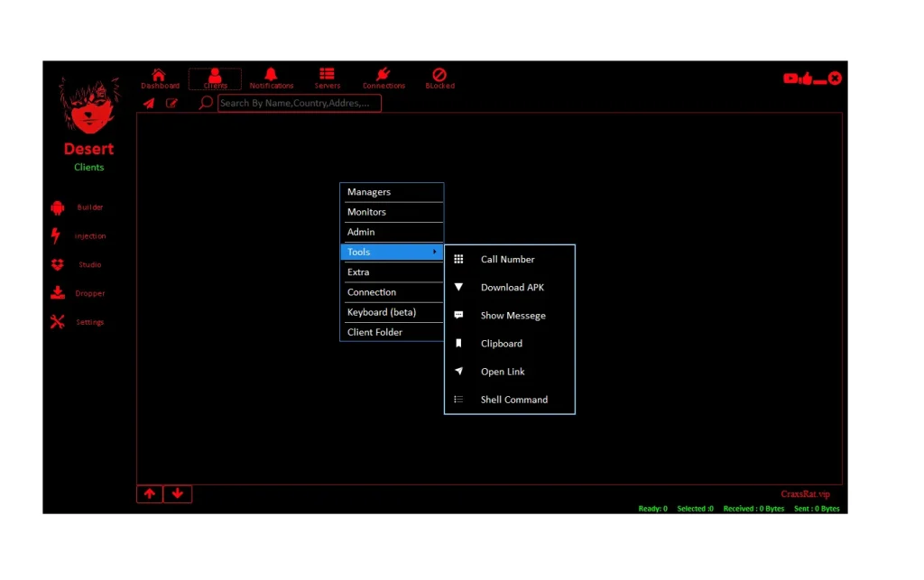View the Servers section
924x580 pixels.
327,77
